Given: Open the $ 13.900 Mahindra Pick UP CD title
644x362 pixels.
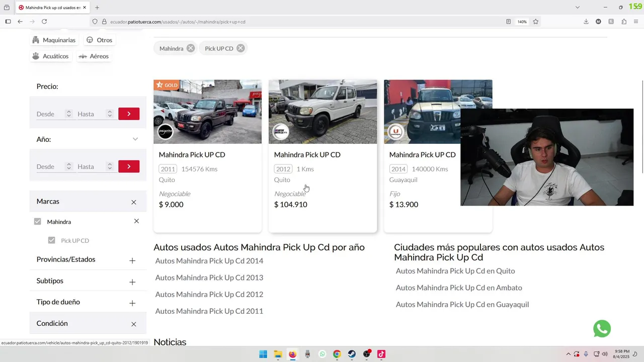Looking at the screenshot, I should pyautogui.click(x=422, y=155).
